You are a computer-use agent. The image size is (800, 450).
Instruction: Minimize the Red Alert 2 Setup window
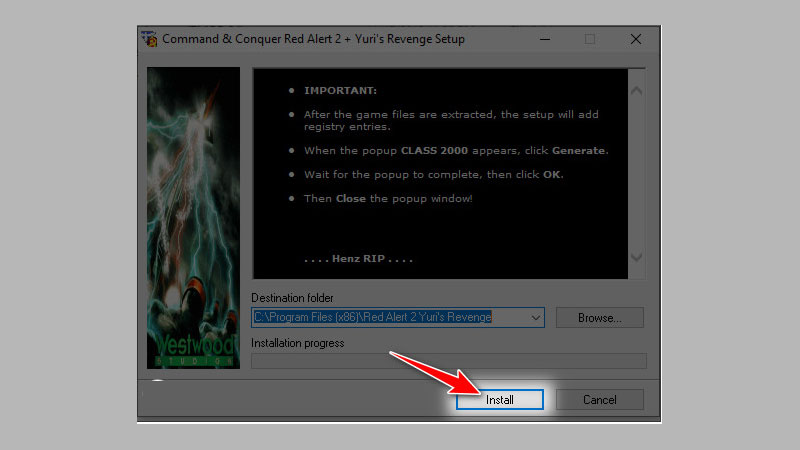(545, 39)
